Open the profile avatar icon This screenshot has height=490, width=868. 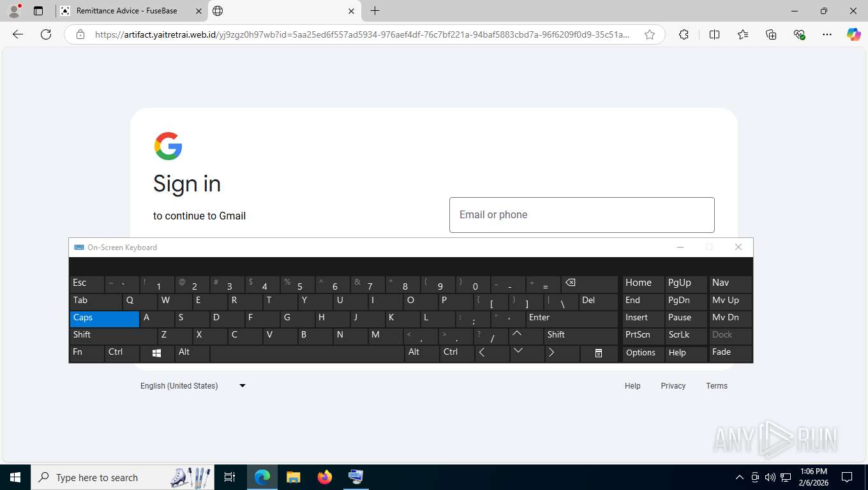click(14, 11)
